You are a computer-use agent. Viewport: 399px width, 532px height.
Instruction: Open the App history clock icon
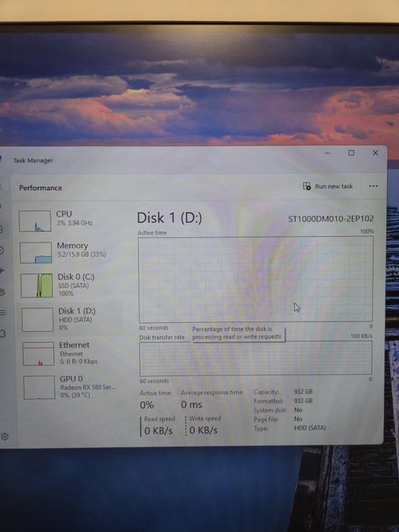click(x=2, y=250)
